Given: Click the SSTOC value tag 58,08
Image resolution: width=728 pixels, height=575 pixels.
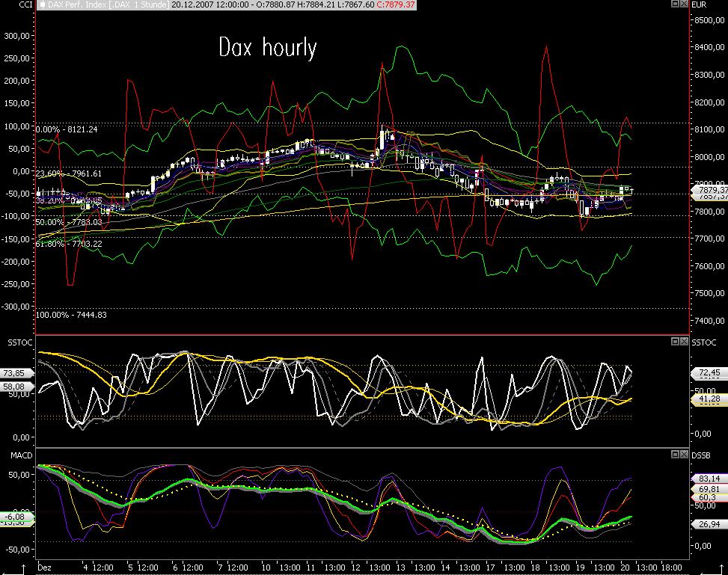Looking at the screenshot, I should tap(16, 386).
